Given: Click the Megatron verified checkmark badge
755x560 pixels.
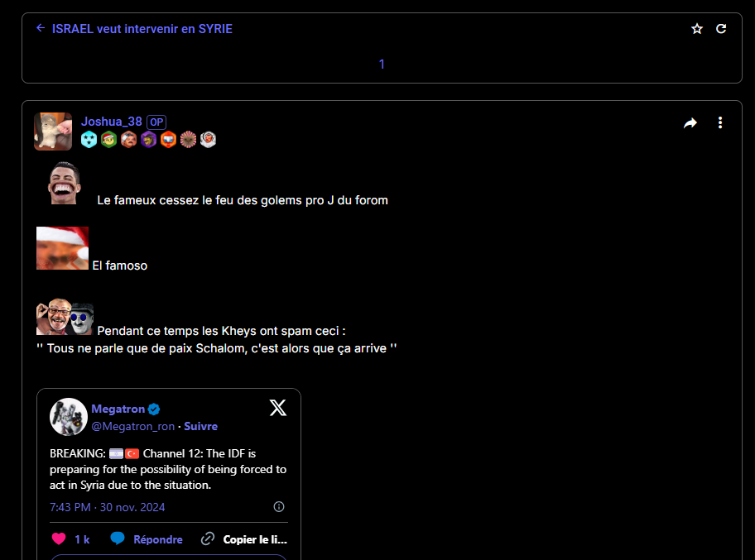Looking at the screenshot, I should pos(154,409).
